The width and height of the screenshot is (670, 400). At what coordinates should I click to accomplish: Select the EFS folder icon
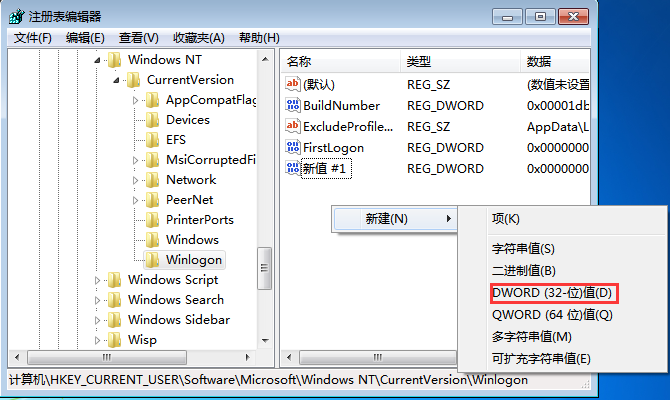(153, 139)
